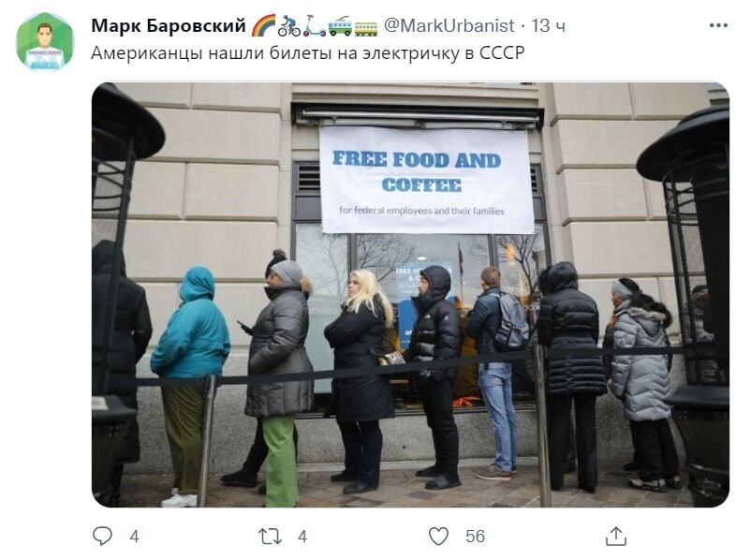Open the three-dot more options menu
This screenshot has width=751, height=560.
click(x=718, y=26)
